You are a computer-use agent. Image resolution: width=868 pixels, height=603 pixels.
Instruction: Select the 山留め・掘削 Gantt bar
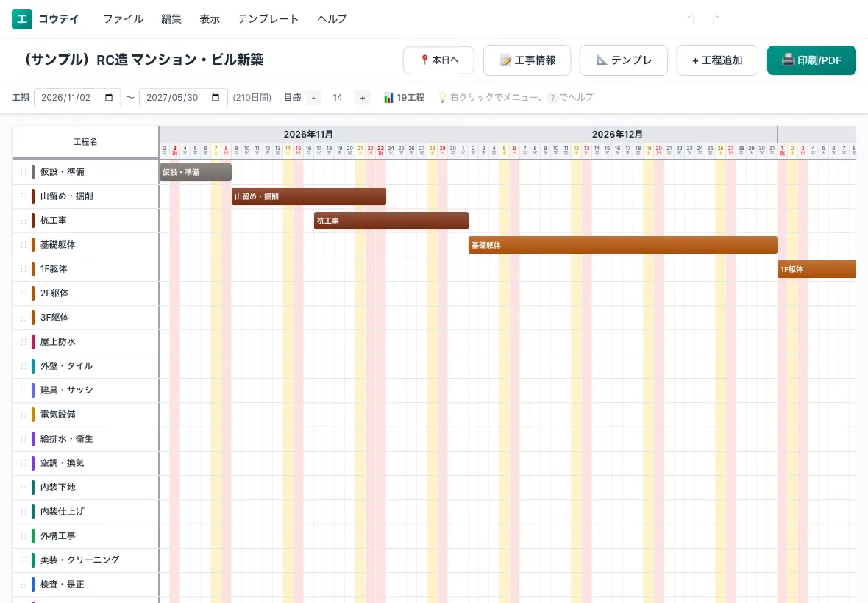pos(309,196)
